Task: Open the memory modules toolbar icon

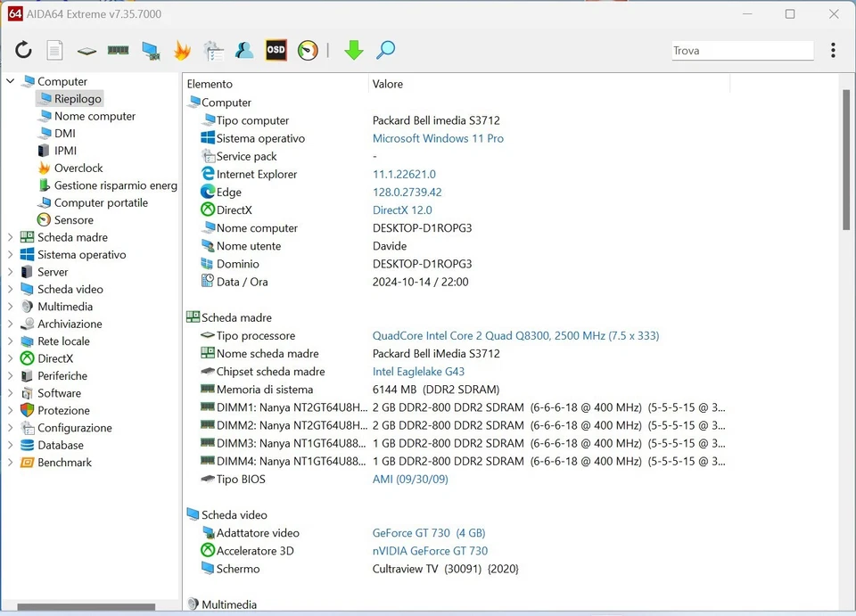Action: tap(117, 50)
